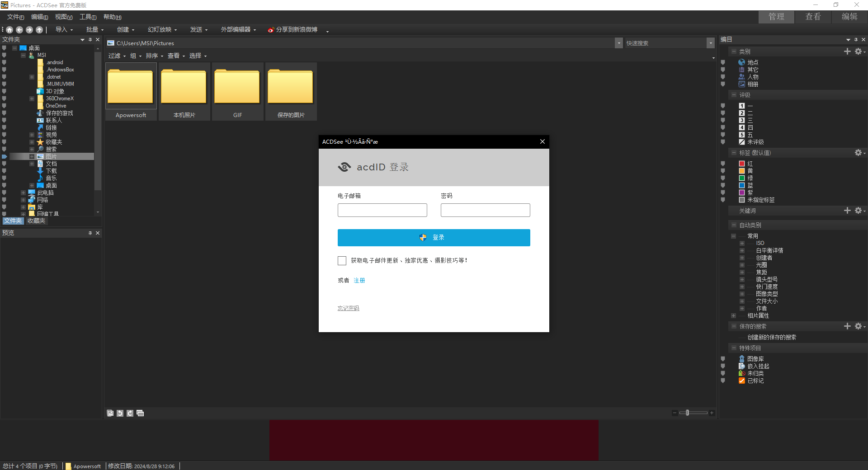868x470 pixels.
Task: Expand the 360ChromeX folder in the tree
Action: [x=32, y=99]
